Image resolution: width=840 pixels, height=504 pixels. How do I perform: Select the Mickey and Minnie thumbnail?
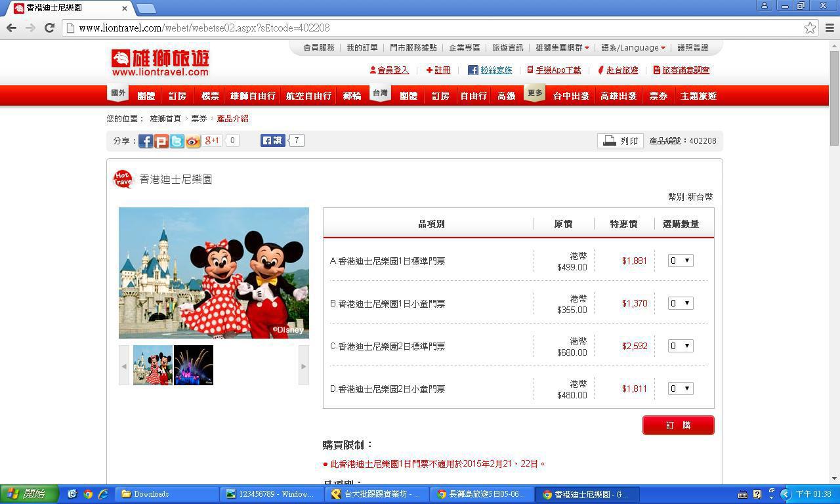pyautogui.click(x=153, y=366)
